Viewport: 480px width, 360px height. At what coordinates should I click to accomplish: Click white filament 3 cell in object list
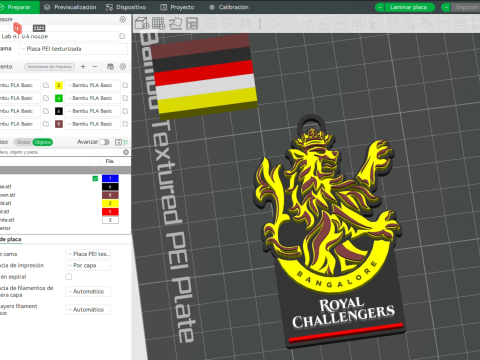tap(110, 220)
